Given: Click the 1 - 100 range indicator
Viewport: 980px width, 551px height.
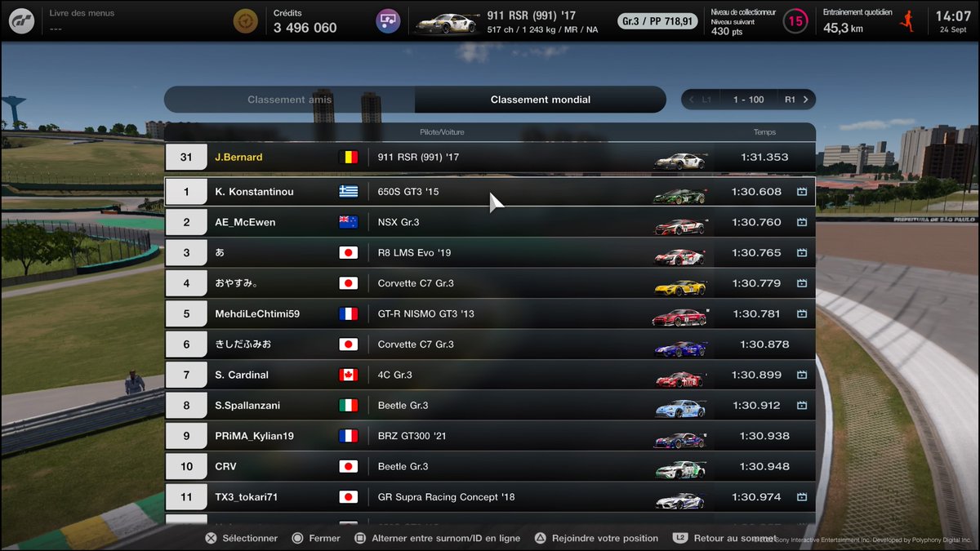Looking at the screenshot, I should 748,100.
